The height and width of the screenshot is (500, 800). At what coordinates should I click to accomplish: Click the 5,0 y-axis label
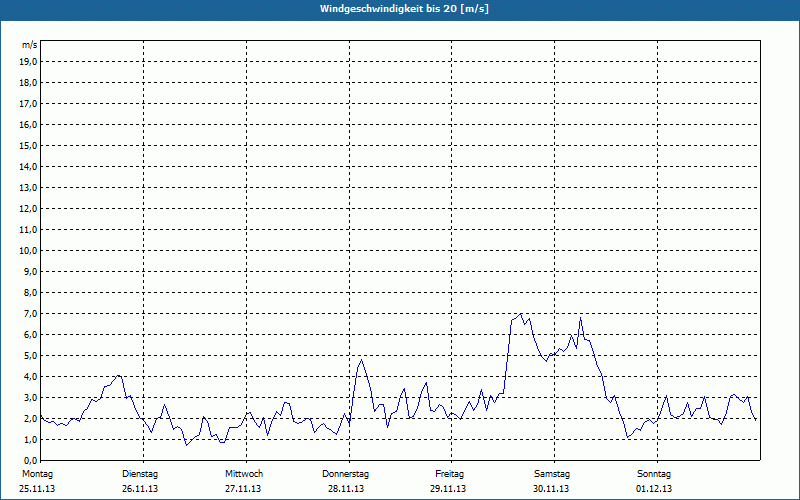point(30,355)
